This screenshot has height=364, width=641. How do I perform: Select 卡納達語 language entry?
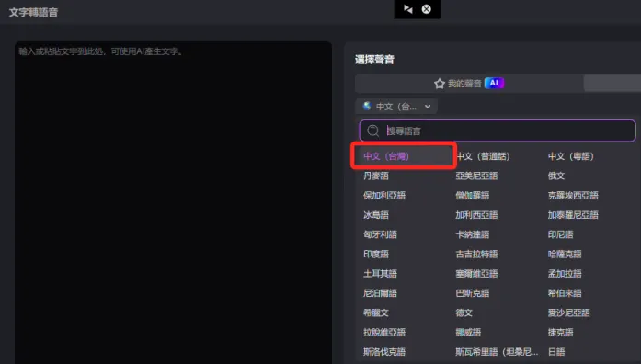472,234
